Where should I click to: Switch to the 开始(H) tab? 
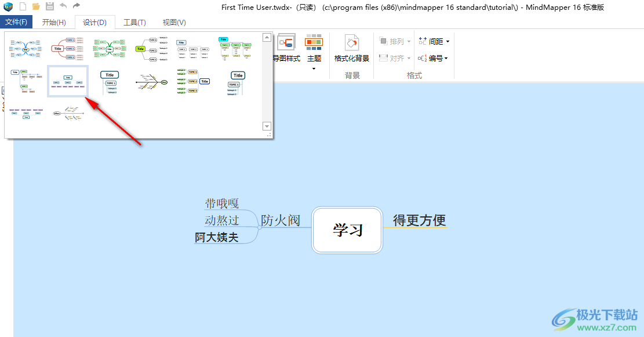point(54,22)
